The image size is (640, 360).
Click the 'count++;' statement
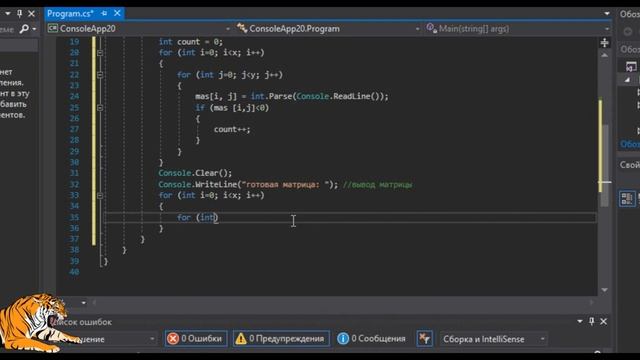click(x=232, y=129)
